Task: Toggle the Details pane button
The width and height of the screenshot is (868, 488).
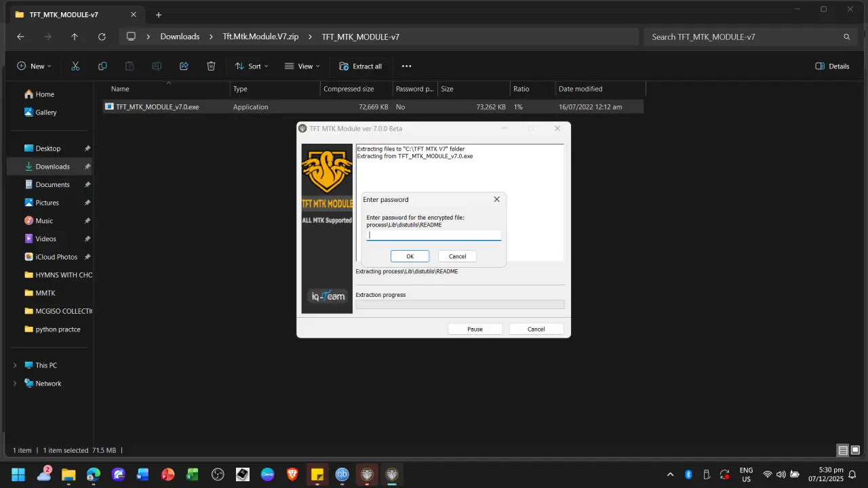Action: [x=832, y=66]
